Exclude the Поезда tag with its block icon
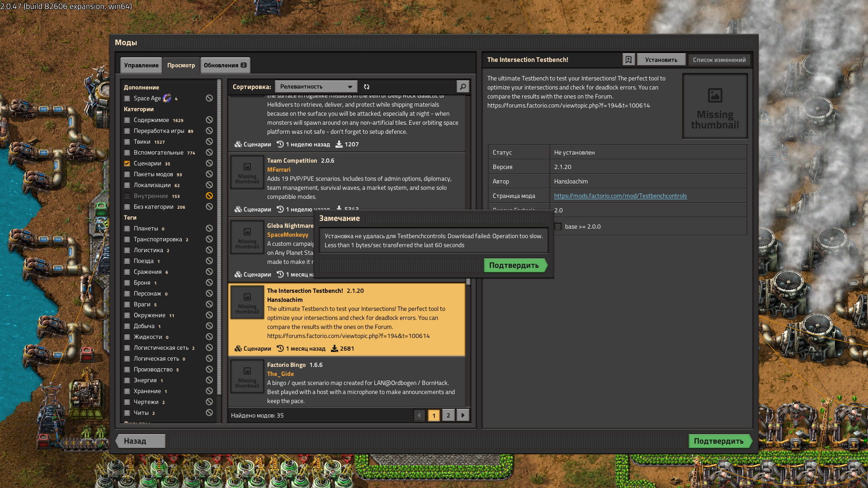The width and height of the screenshot is (868, 488). (x=209, y=261)
